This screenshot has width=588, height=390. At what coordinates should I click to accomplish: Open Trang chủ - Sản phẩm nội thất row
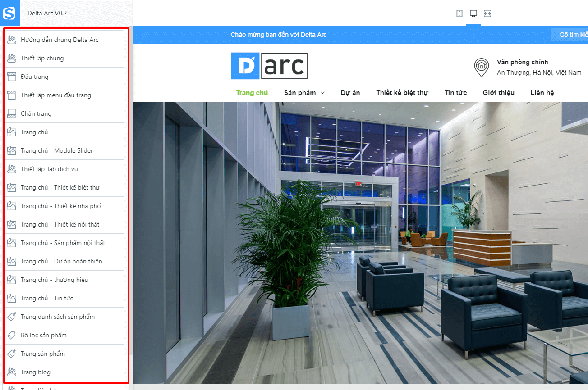click(64, 243)
